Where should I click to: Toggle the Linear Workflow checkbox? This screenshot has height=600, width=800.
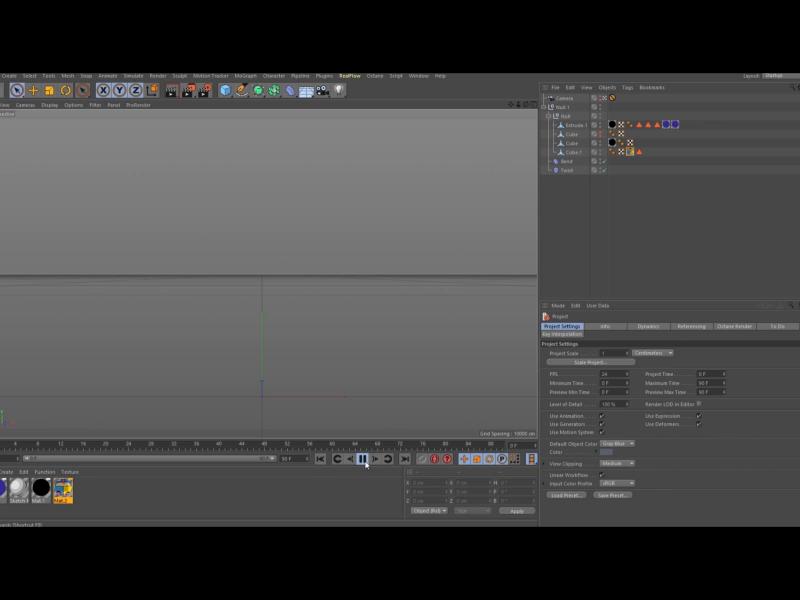click(601, 475)
